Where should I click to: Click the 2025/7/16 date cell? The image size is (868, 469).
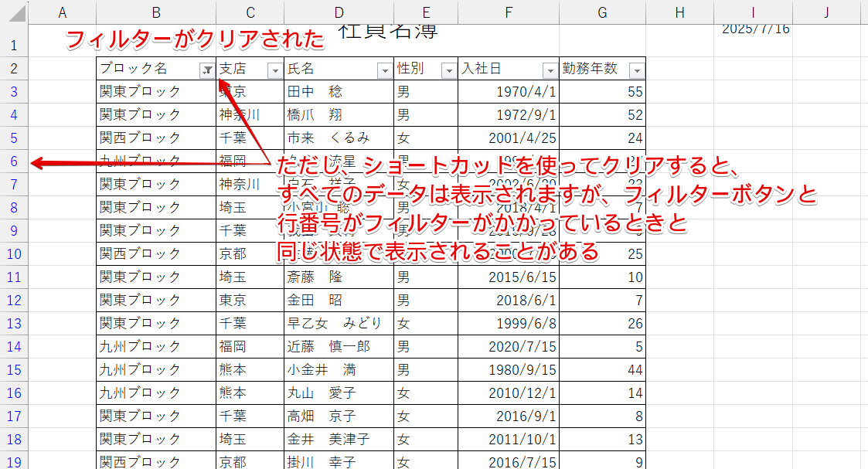[x=753, y=41]
